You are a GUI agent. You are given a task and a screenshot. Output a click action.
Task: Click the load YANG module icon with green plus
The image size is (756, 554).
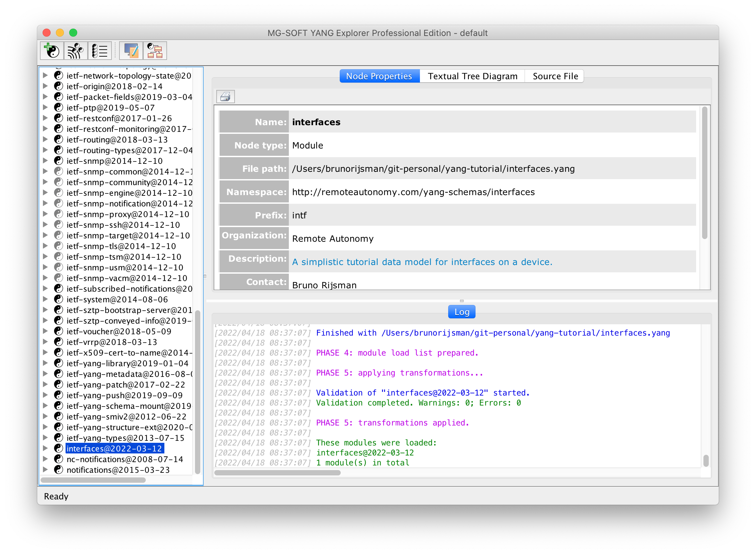[x=52, y=51]
